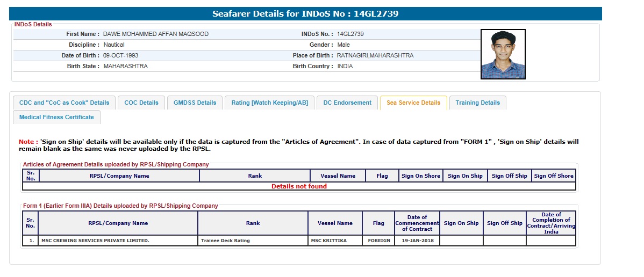The image size is (644, 277).
Task: Click the seafarer profile photo
Action: pos(503,54)
